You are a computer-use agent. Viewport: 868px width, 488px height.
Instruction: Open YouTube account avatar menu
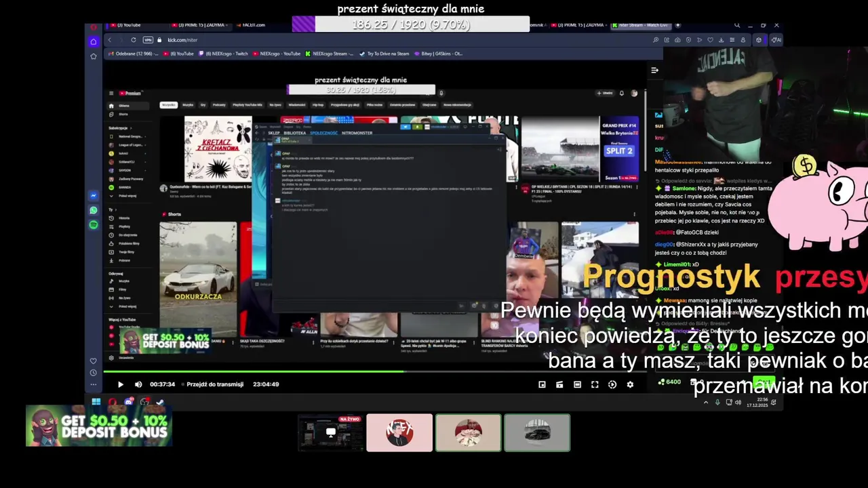click(634, 93)
